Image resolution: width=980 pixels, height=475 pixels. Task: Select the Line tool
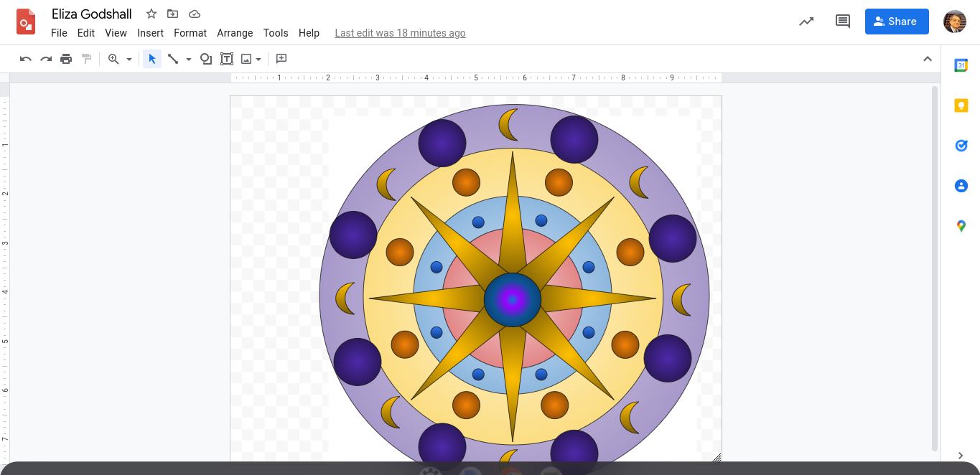[x=173, y=59]
